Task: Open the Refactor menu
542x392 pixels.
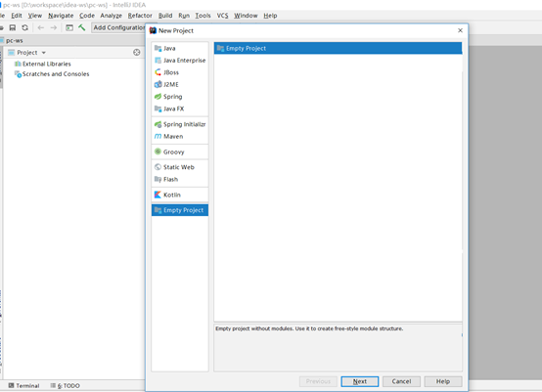Action: pos(140,16)
